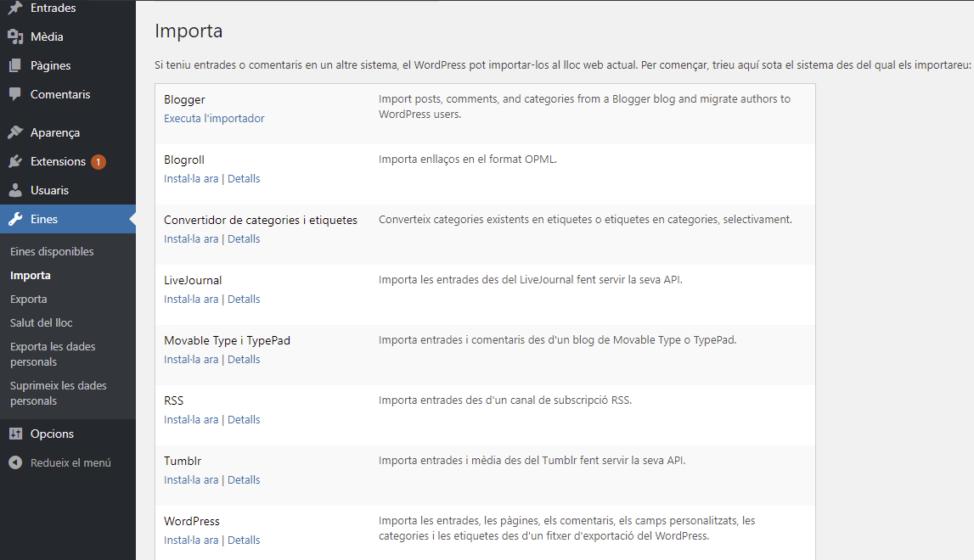Click the Blogger importer title

tap(184, 99)
